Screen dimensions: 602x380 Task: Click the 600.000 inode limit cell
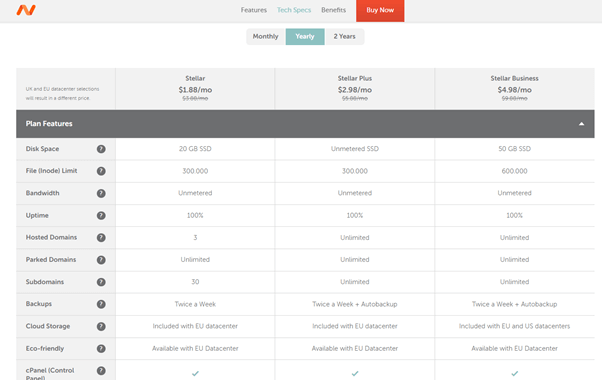514,171
